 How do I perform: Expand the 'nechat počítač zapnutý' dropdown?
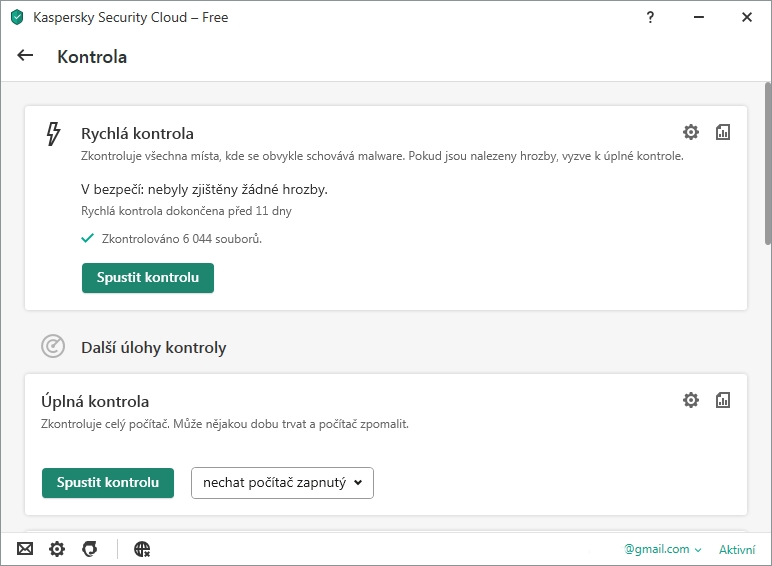282,483
